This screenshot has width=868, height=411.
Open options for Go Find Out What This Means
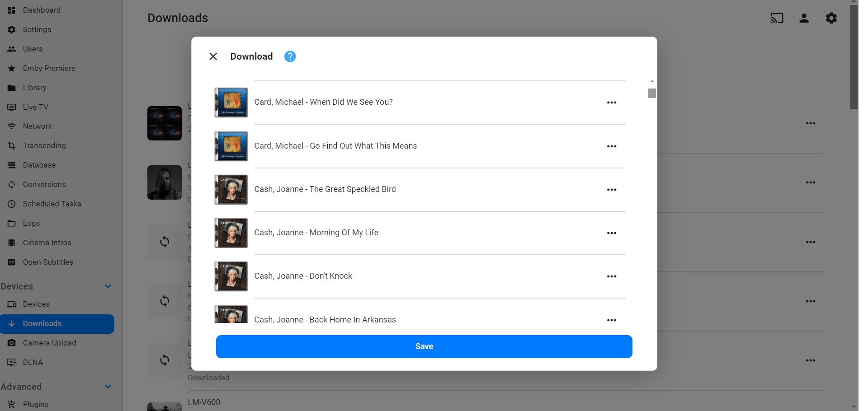click(x=612, y=146)
